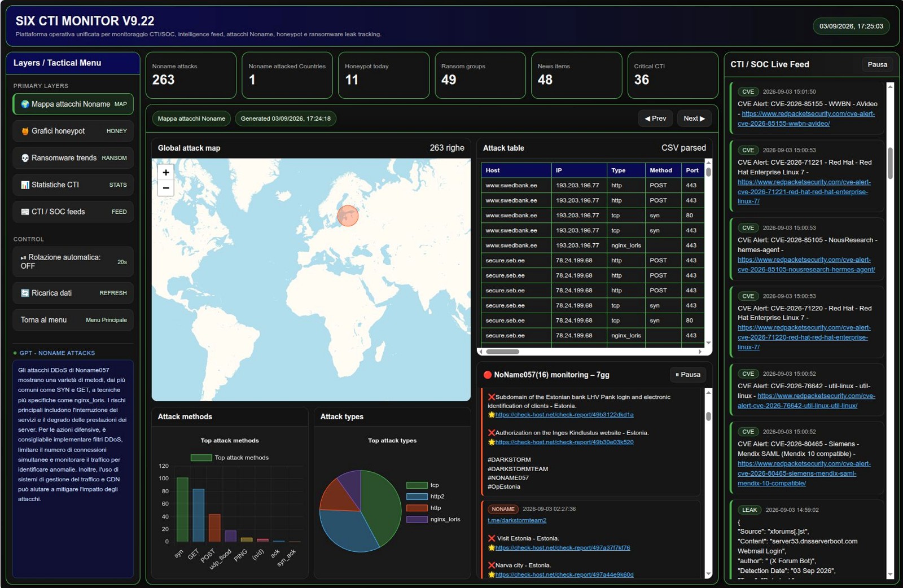Click the globe icon of Mappa attacchi

(25, 104)
